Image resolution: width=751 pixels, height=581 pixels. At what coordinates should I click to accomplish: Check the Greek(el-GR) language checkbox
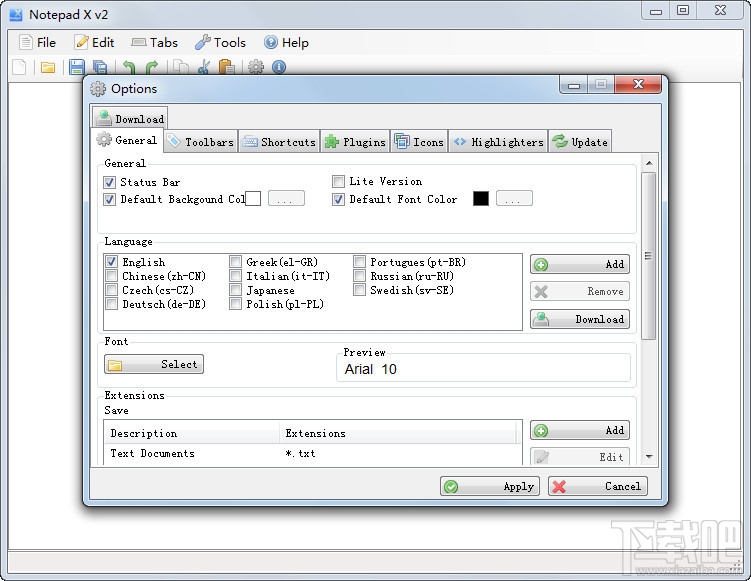pos(235,262)
